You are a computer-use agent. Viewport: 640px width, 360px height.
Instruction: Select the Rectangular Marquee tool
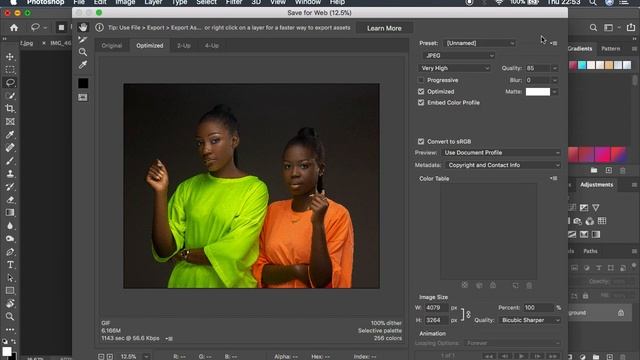click(x=10, y=70)
